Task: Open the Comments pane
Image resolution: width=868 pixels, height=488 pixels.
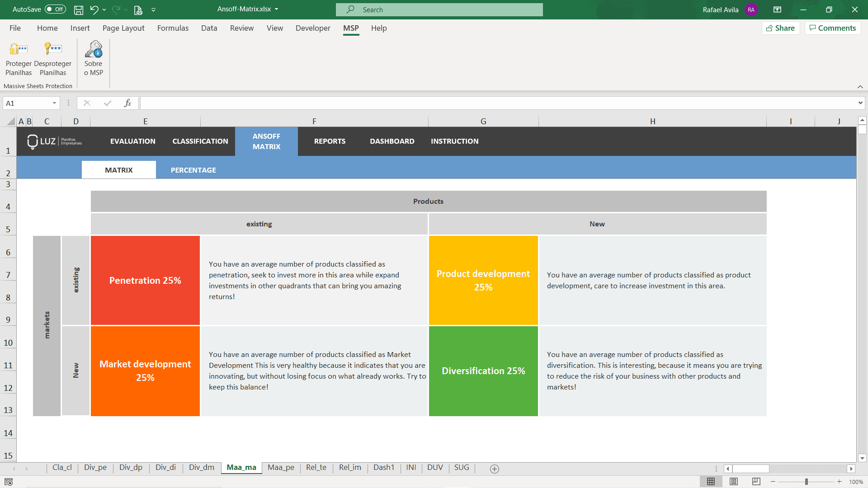Action: pos(832,28)
